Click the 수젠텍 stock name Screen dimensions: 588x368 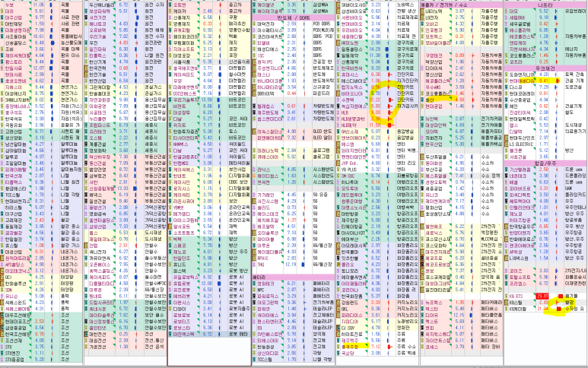(x=348, y=100)
